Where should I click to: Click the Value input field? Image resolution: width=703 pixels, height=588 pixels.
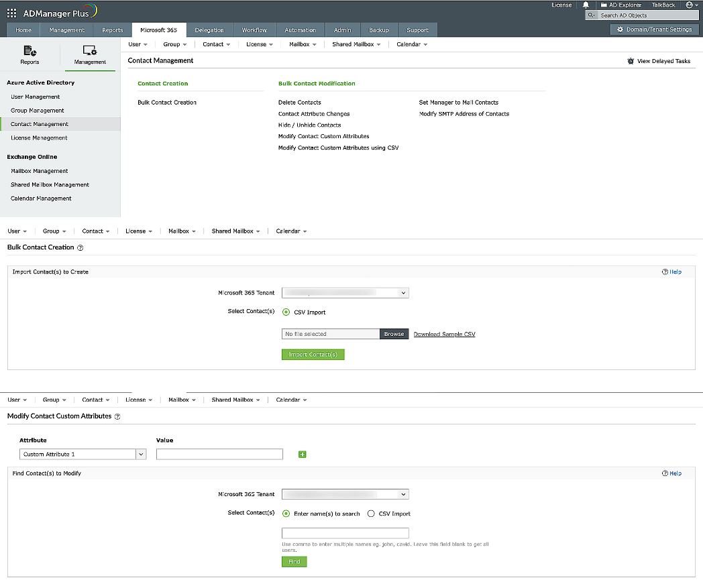point(219,455)
